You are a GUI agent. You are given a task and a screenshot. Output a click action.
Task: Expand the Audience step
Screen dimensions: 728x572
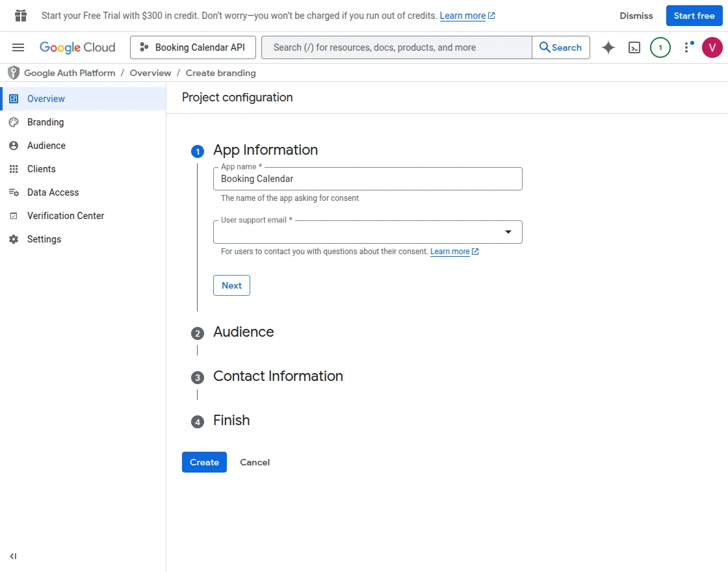pyautogui.click(x=243, y=332)
